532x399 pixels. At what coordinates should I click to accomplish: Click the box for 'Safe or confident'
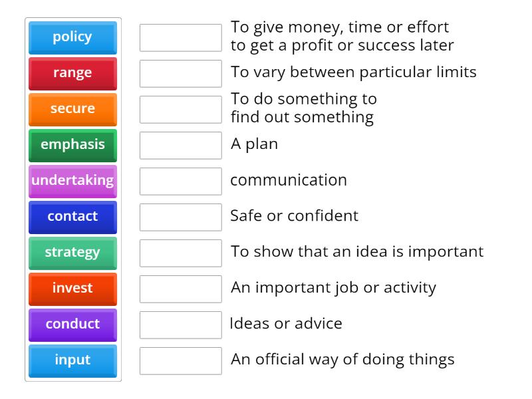click(x=180, y=217)
